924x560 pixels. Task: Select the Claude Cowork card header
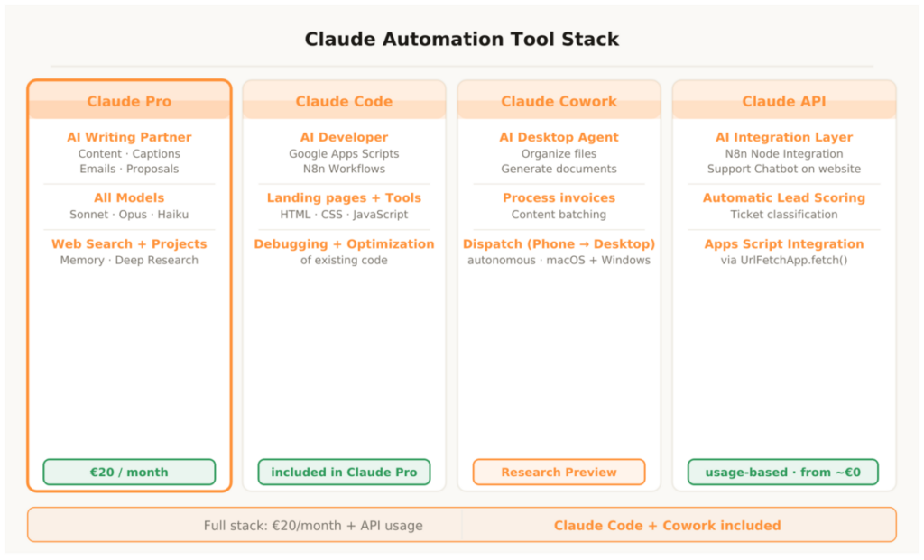pyautogui.click(x=559, y=101)
